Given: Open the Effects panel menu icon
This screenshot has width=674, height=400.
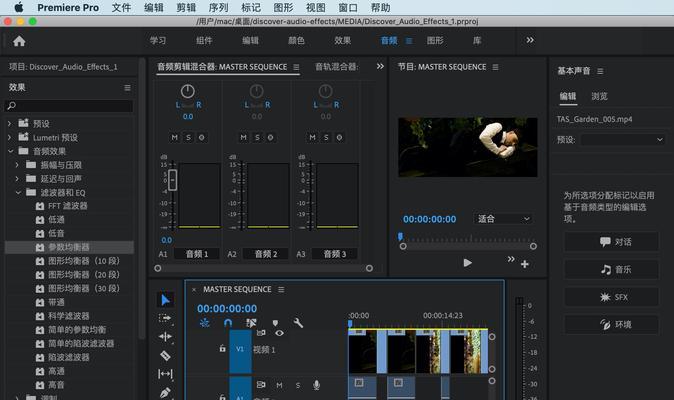Looking at the screenshot, I should coord(127,88).
